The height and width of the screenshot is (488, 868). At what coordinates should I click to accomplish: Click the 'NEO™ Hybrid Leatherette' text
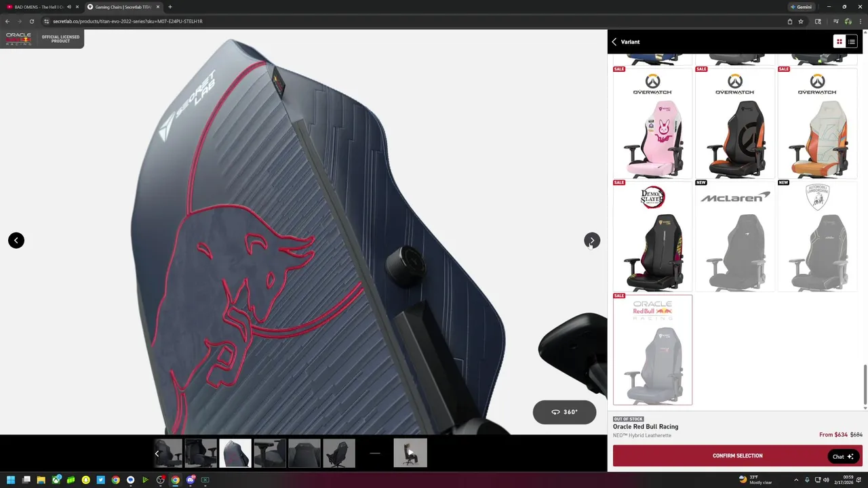(642, 436)
